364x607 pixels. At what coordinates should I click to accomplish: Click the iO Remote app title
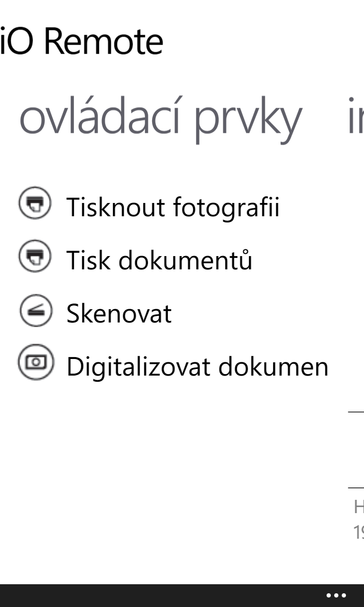click(82, 42)
